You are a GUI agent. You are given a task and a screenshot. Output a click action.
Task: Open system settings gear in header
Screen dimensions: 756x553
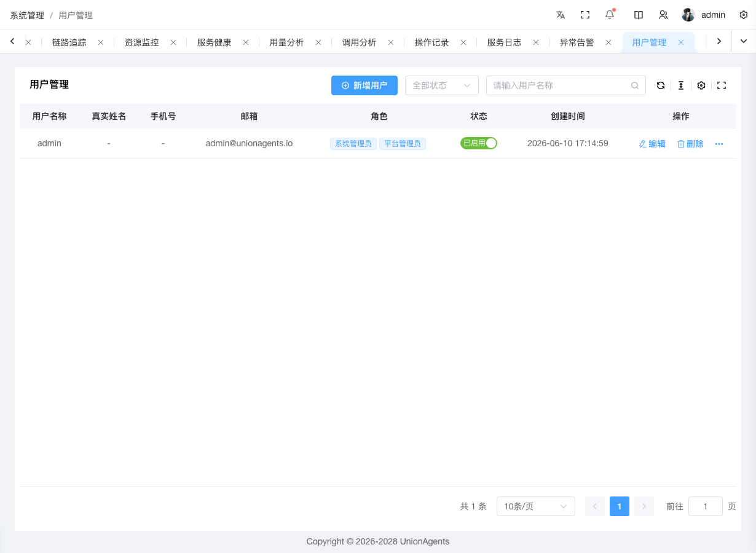(744, 15)
